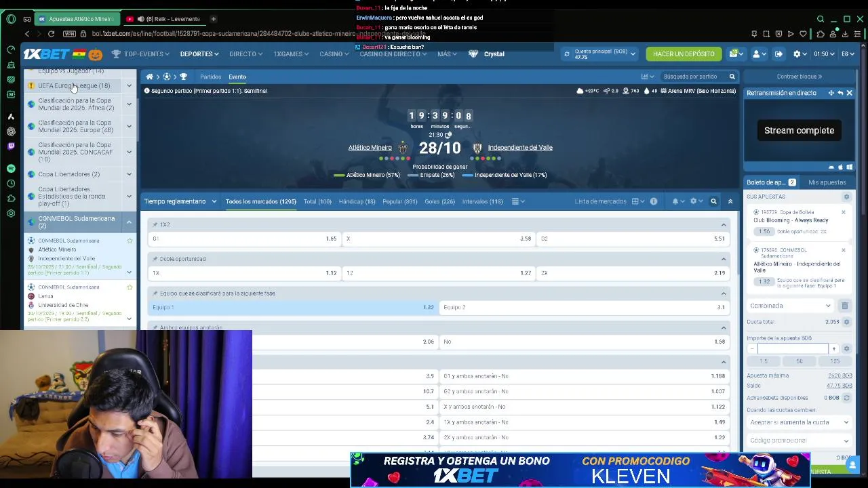Open the language ES dropdown
The width and height of the screenshot is (868, 488).
pyautogui.click(x=848, y=54)
